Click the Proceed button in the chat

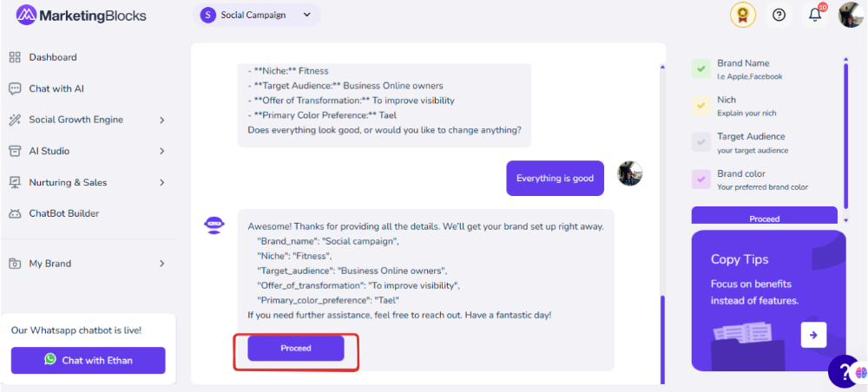click(296, 349)
